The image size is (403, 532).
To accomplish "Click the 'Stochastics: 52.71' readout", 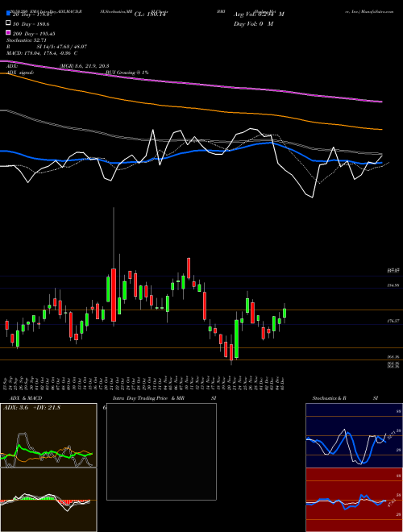I will 27,40.
